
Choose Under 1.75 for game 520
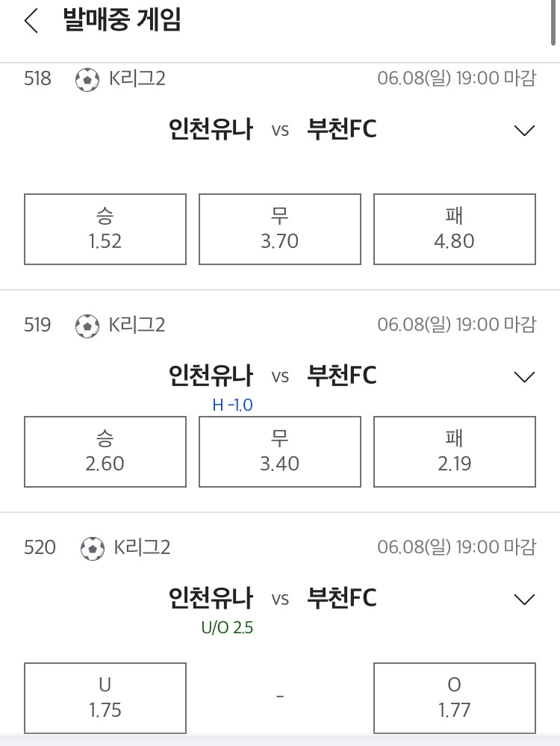tap(105, 698)
